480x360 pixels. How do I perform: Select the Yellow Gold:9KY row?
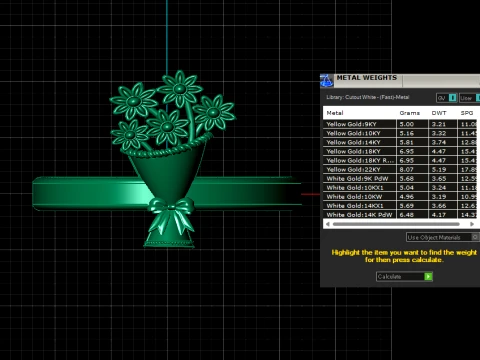[x=400, y=124]
